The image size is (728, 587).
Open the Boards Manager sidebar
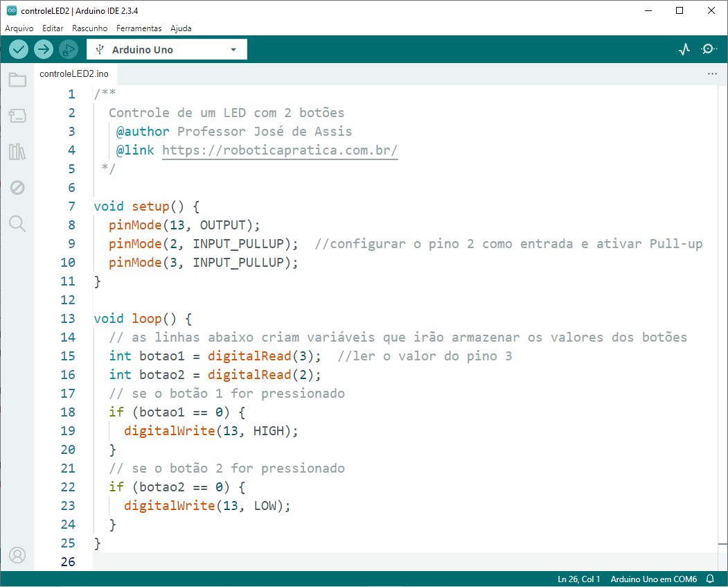tap(17, 116)
